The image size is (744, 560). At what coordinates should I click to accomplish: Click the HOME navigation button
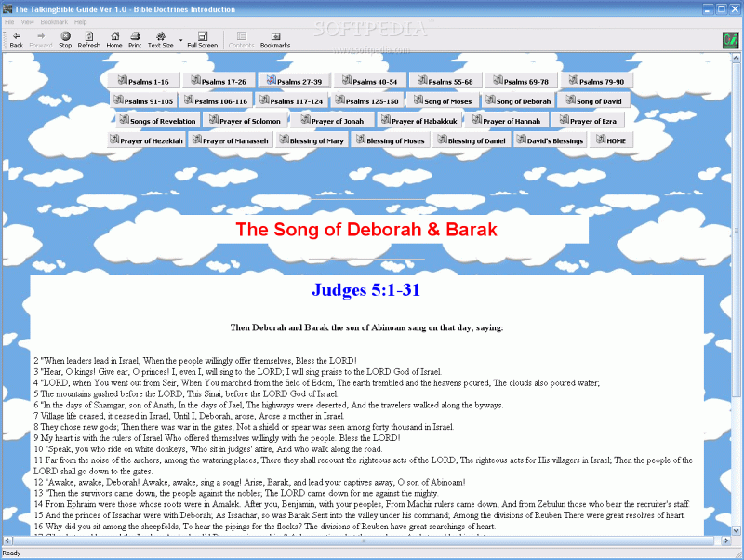611,140
